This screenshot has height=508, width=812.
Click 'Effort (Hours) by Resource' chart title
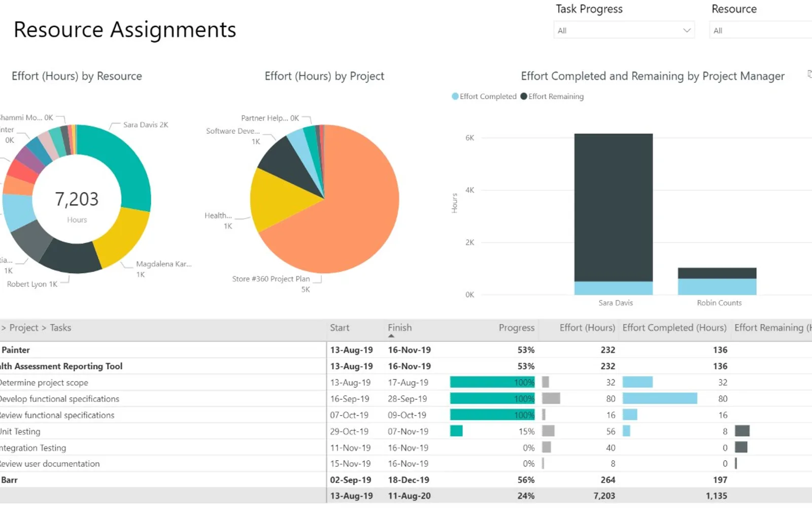[x=77, y=76]
